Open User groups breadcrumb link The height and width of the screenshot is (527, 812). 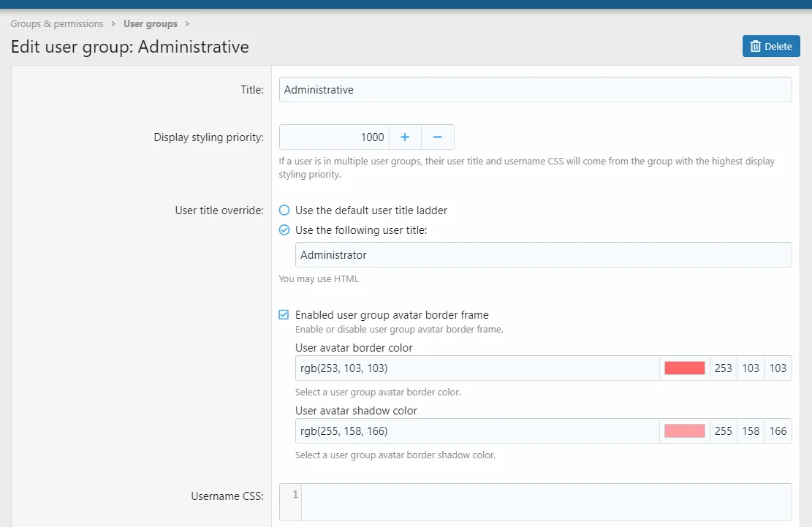pos(151,24)
